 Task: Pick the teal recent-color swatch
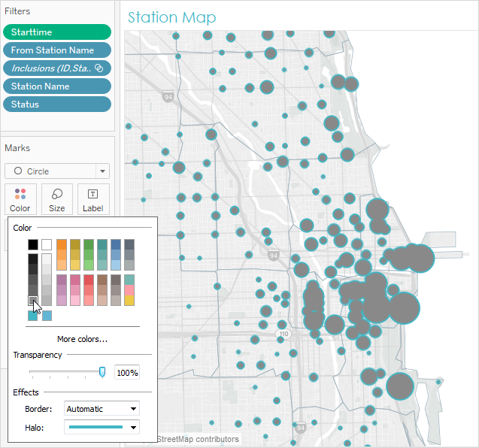click(x=32, y=316)
